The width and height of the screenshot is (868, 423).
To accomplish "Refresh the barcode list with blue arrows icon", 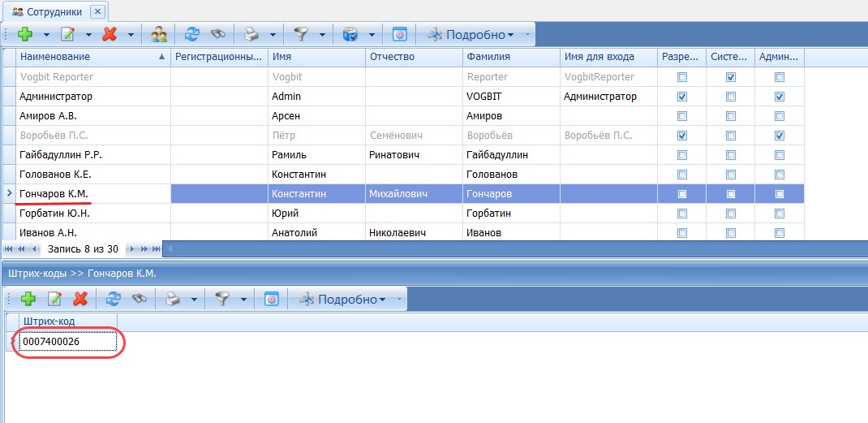I will 113,300.
